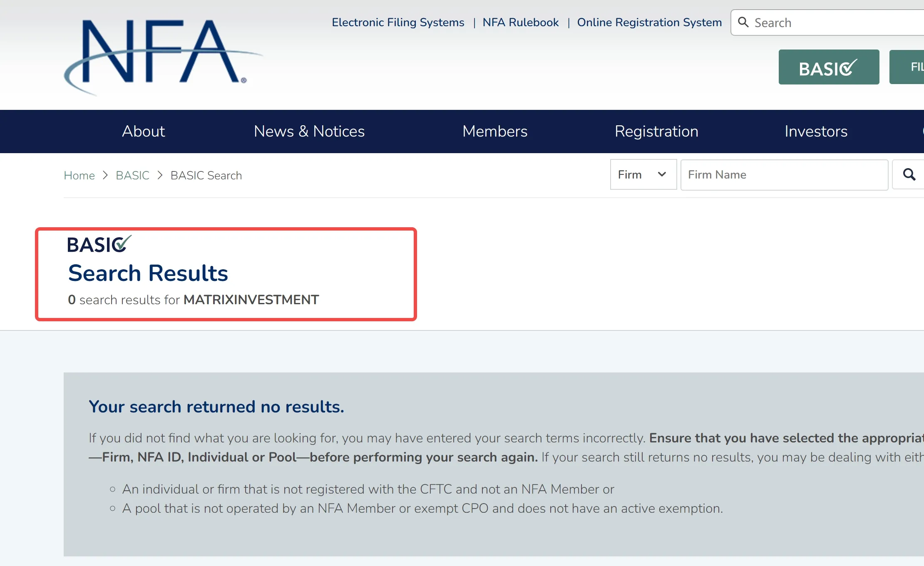Follow the Electronic Filing Systems link
This screenshot has height=566, width=924.
click(x=398, y=22)
